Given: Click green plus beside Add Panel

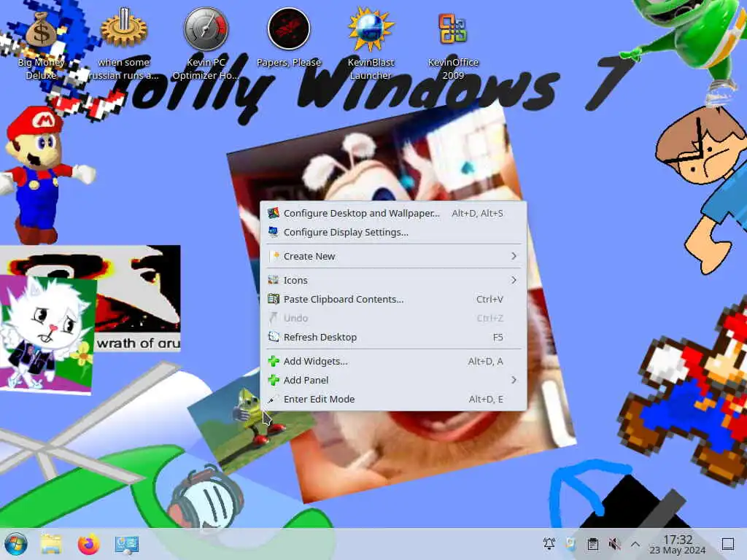Looking at the screenshot, I should [x=274, y=380].
